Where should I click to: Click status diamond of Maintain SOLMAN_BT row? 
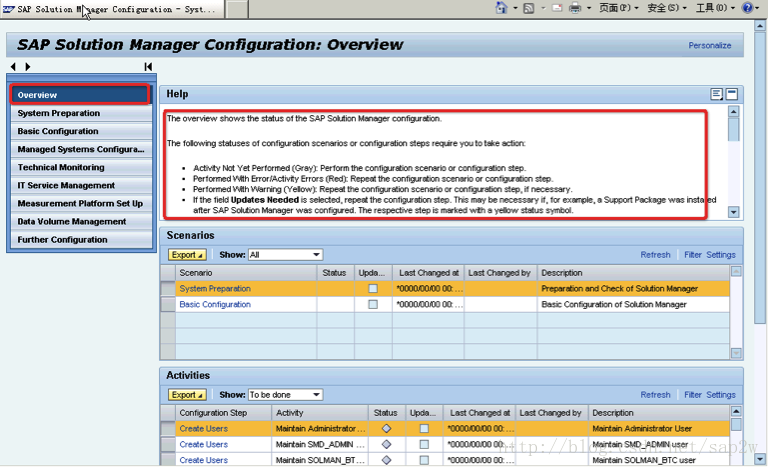click(x=386, y=460)
